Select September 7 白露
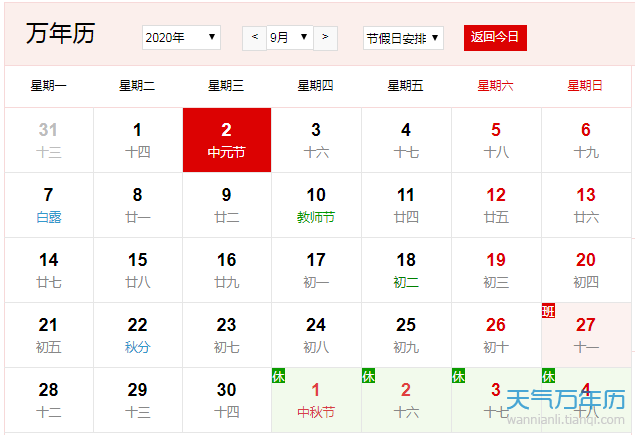635x435 pixels. pyautogui.click(x=49, y=205)
